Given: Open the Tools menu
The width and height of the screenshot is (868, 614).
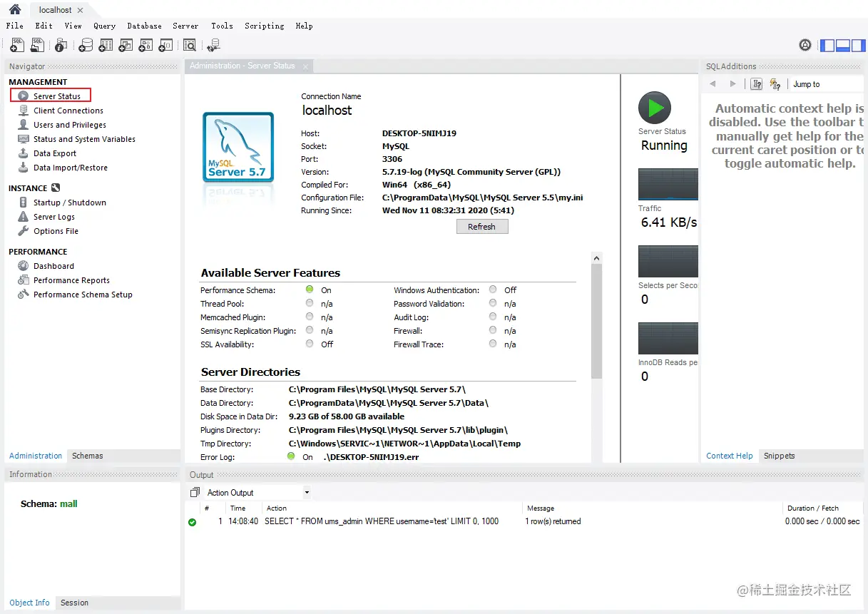Looking at the screenshot, I should coord(222,26).
